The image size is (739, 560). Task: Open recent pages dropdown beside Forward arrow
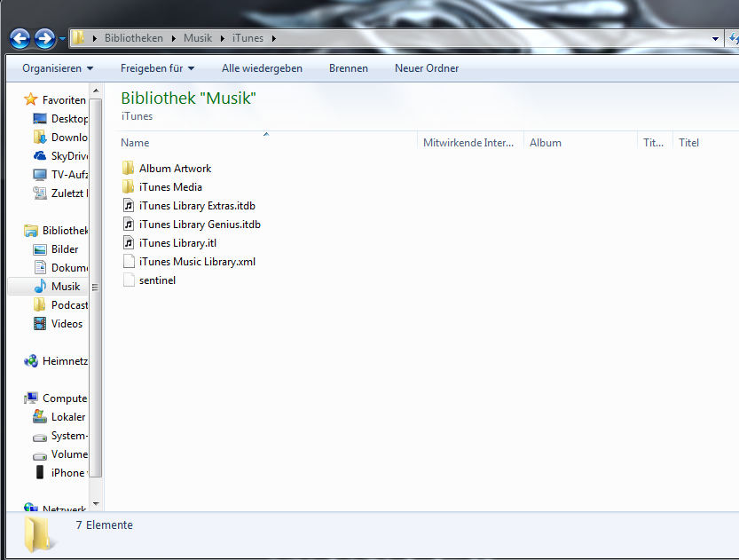[62, 39]
